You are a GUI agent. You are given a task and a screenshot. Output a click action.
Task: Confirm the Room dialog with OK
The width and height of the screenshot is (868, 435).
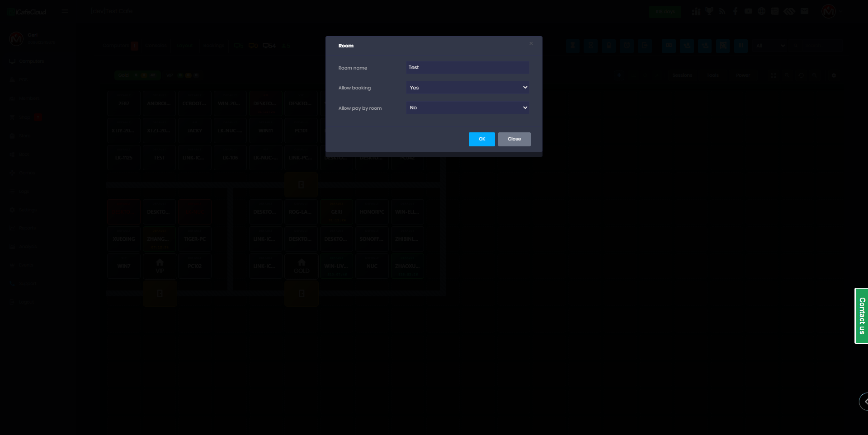click(482, 139)
